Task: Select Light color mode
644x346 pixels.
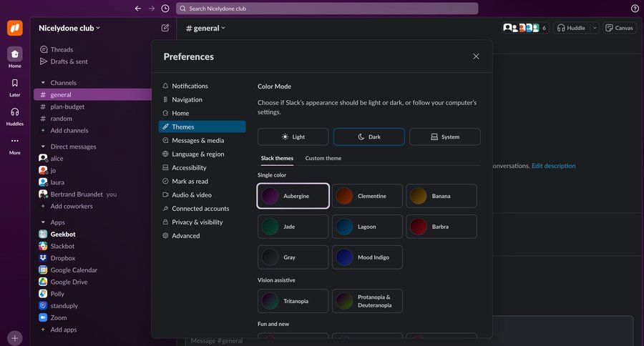Action: click(293, 137)
